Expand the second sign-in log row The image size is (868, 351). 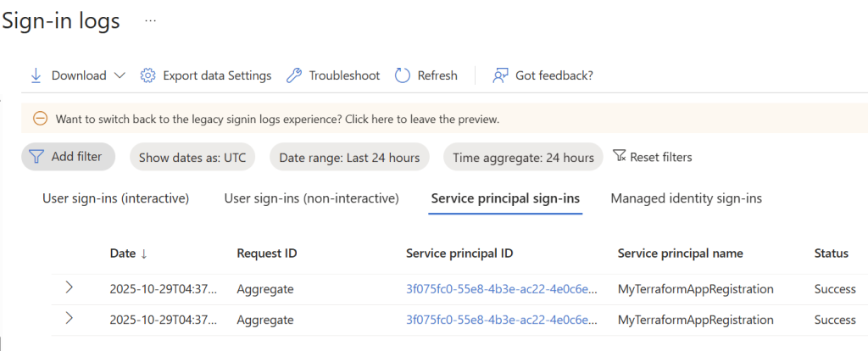70,318
